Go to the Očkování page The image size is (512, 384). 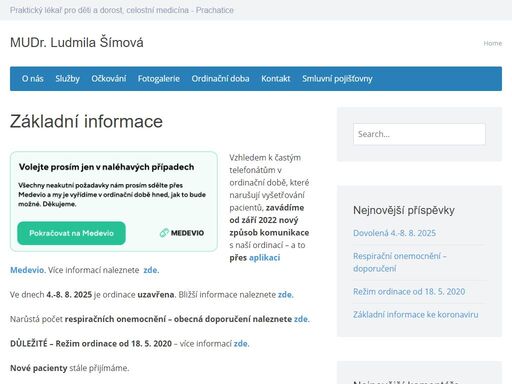pos(109,79)
